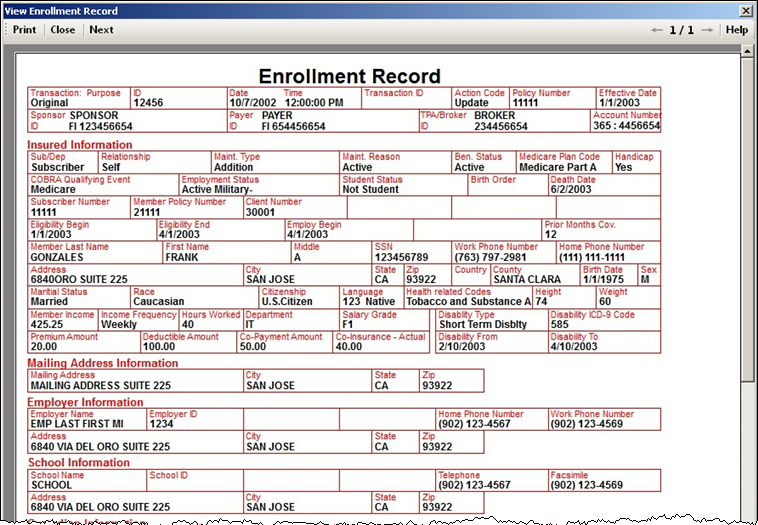
Task: Click the Close toolbar button
Action: pyautogui.click(x=63, y=29)
